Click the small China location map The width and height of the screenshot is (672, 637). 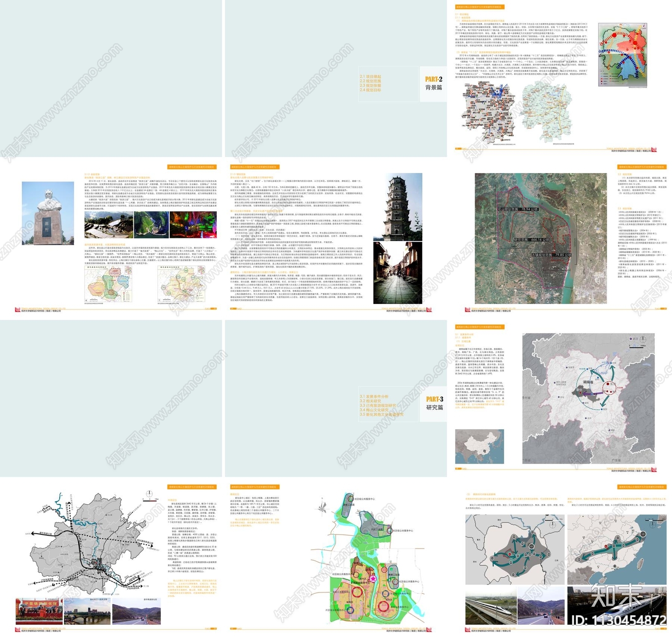[x=479, y=447]
